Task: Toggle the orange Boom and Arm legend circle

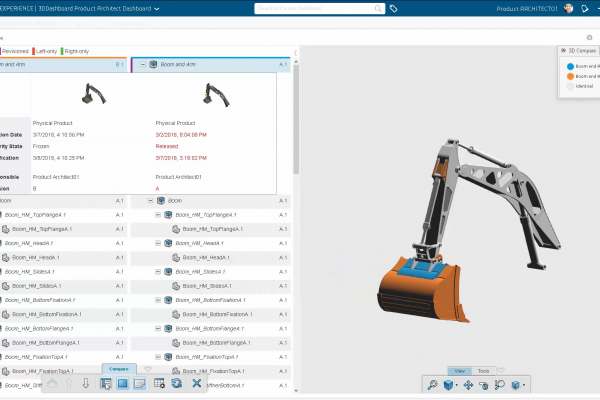Action: tap(570, 76)
